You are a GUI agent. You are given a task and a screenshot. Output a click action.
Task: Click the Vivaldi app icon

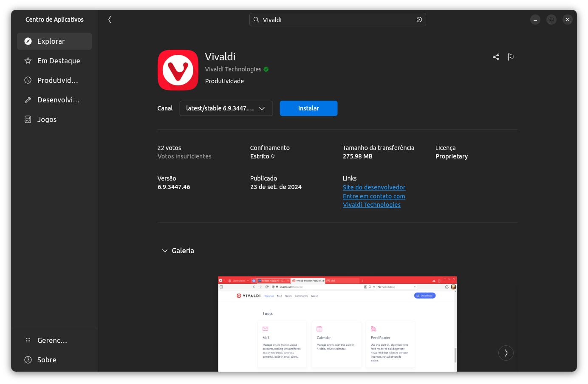(178, 70)
